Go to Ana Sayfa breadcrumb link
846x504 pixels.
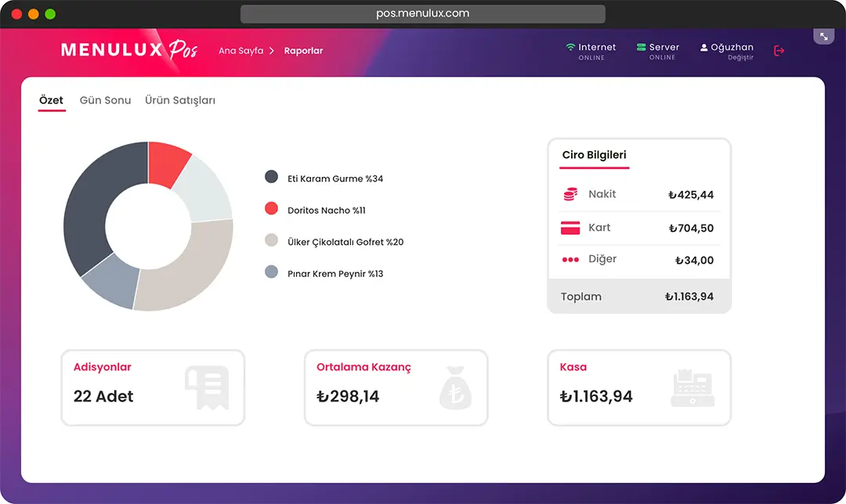[240, 51]
